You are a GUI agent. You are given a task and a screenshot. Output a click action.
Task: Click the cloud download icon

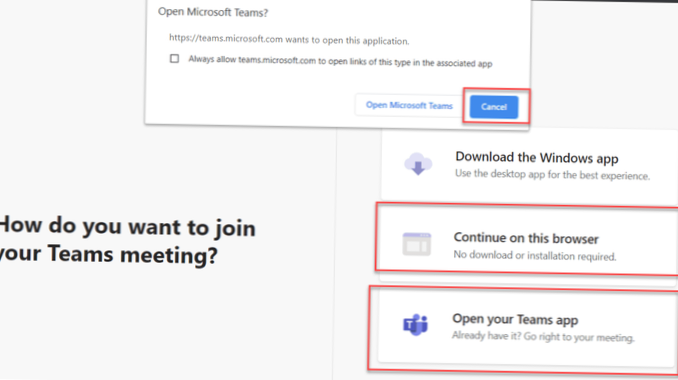(x=418, y=163)
